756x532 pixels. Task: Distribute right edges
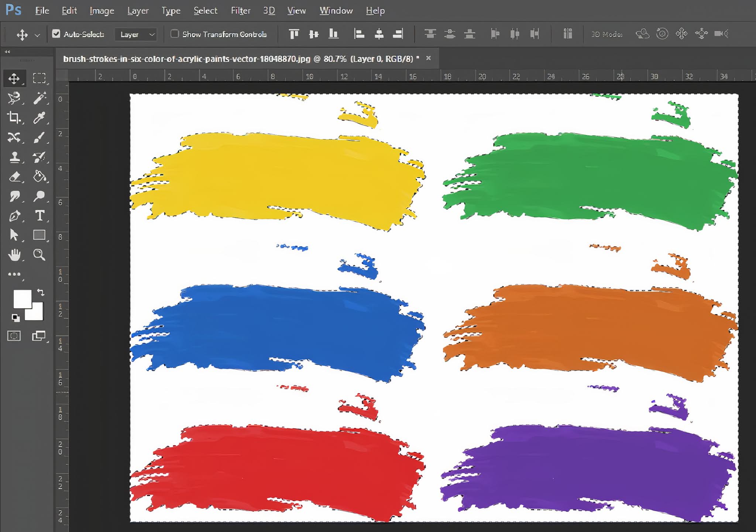point(535,34)
